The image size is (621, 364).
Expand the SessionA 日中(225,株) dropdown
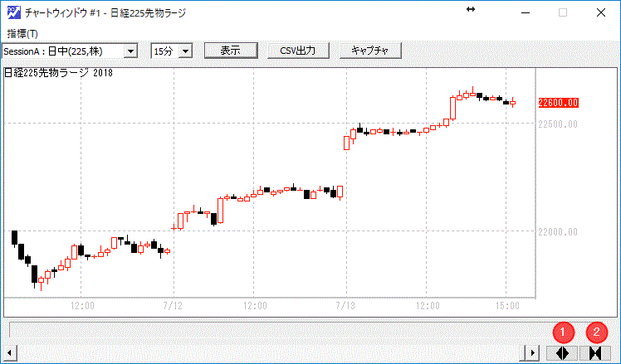pyautogui.click(x=130, y=51)
